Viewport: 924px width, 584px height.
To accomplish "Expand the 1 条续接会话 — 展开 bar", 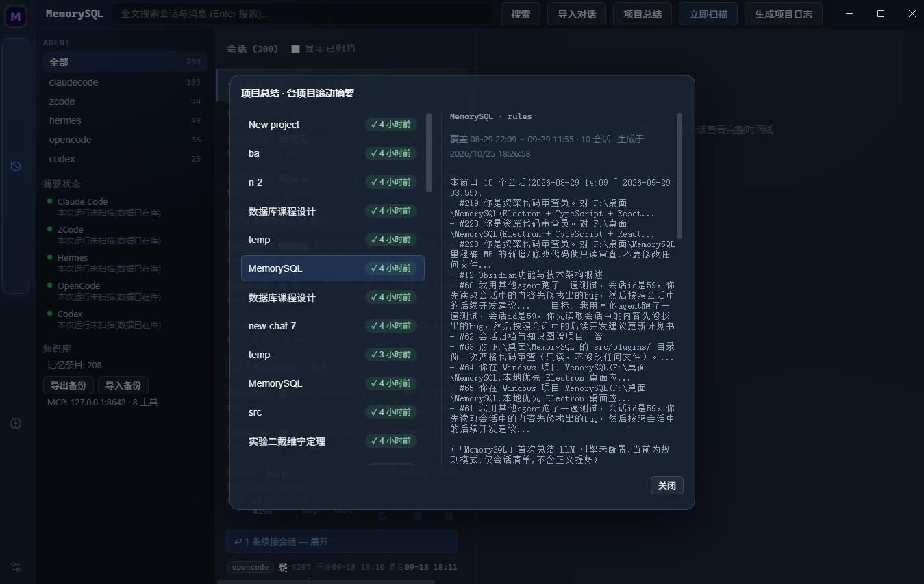I will point(341,542).
